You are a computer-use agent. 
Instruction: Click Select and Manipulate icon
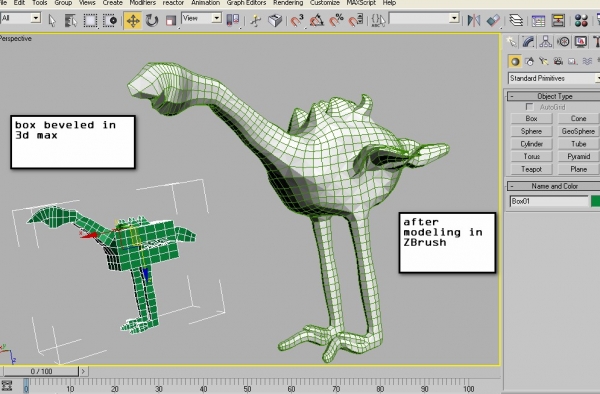(x=255, y=20)
